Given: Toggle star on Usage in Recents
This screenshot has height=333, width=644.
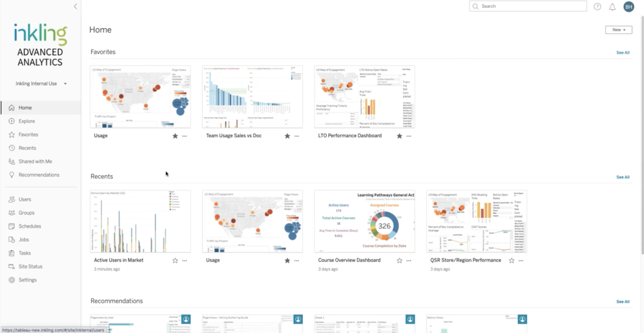Looking at the screenshot, I should pos(287,261).
